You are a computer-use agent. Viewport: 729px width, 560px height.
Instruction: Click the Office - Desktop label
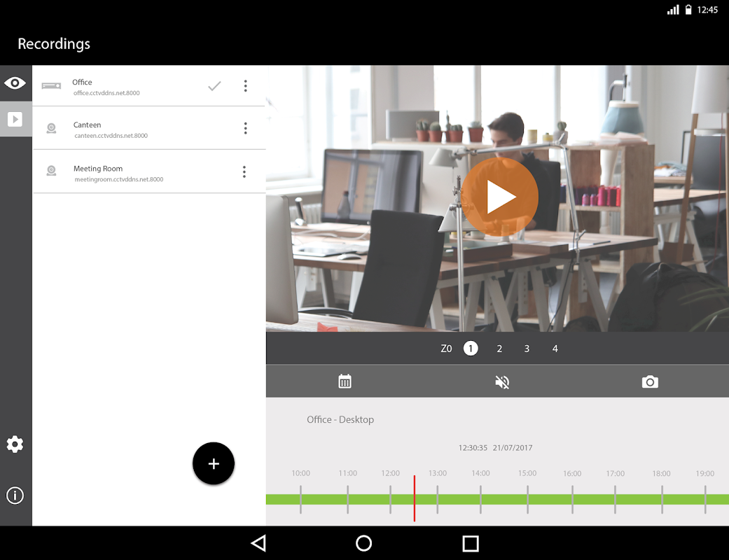tap(340, 420)
